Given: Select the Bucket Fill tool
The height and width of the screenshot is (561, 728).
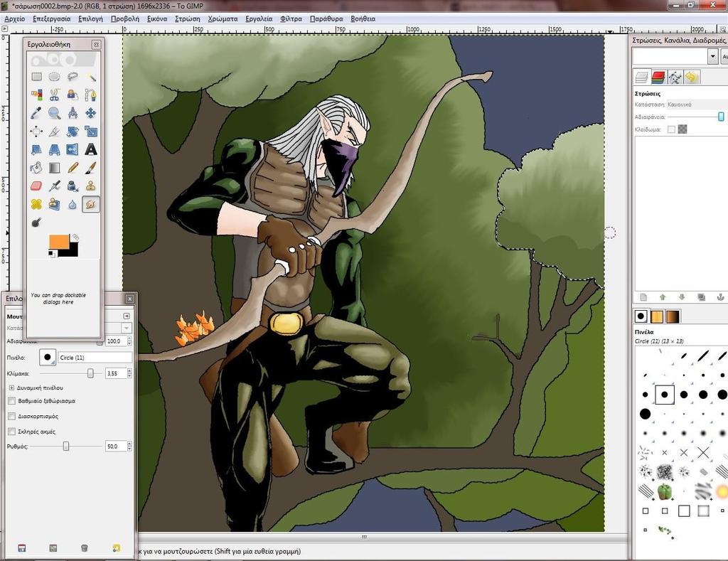Looking at the screenshot, I should pos(37,168).
